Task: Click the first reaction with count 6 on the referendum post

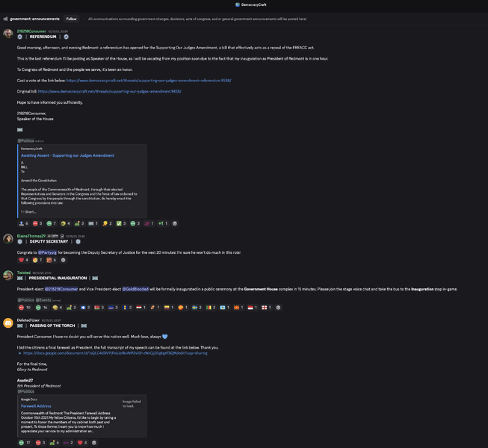Action: (23, 223)
